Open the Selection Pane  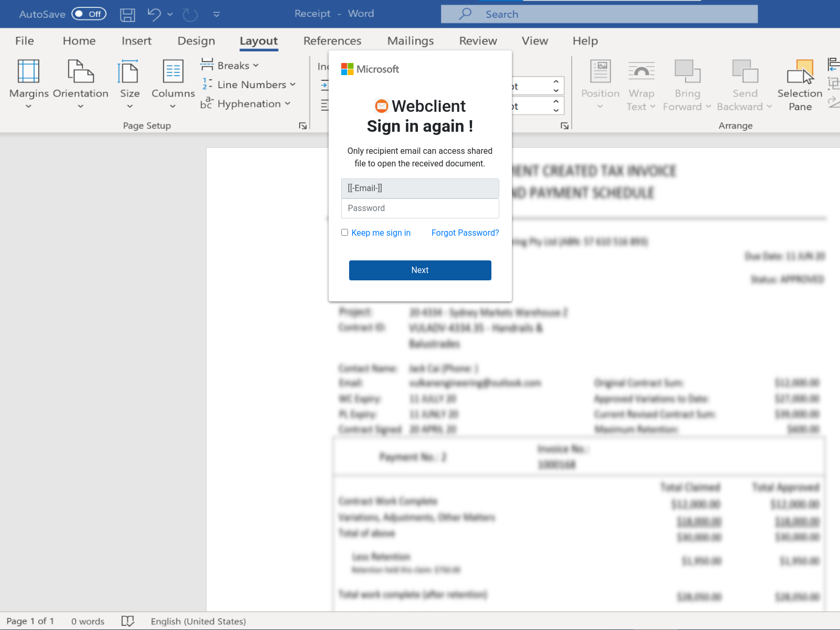800,86
